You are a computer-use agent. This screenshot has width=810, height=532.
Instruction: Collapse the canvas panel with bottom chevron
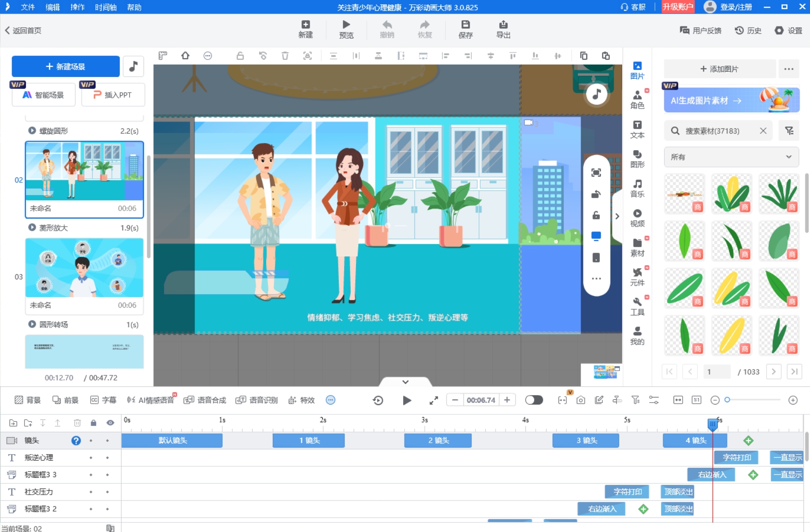click(x=405, y=381)
